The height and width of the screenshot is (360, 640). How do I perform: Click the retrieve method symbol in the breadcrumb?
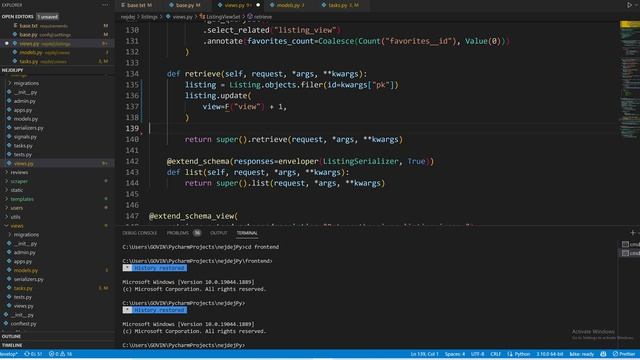pyautogui.click(x=260, y=17)
